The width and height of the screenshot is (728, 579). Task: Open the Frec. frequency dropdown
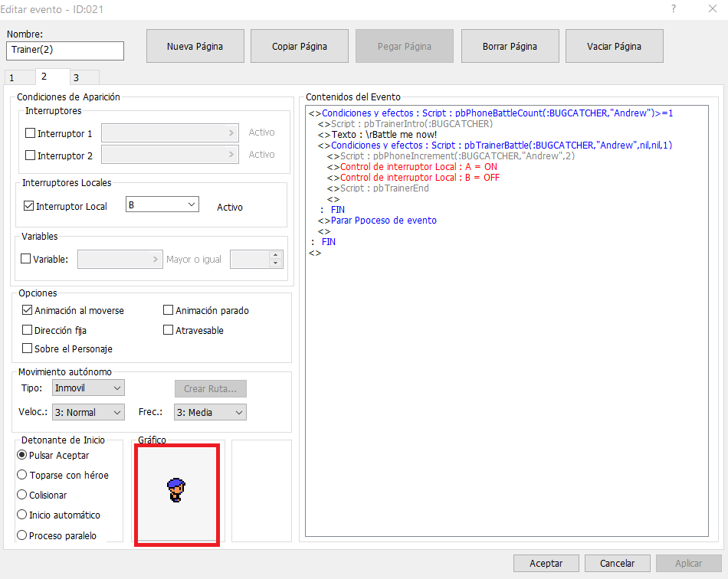tap(209, 412)
